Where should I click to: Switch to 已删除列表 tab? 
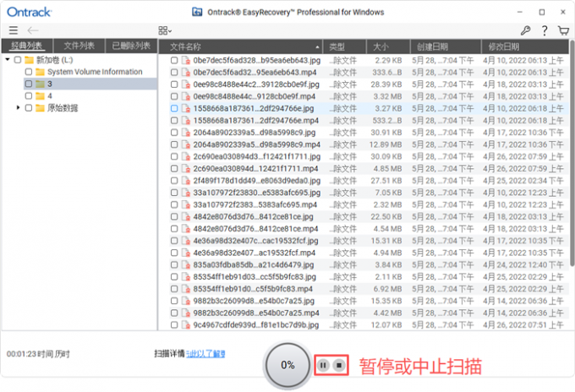coord(131,46)
